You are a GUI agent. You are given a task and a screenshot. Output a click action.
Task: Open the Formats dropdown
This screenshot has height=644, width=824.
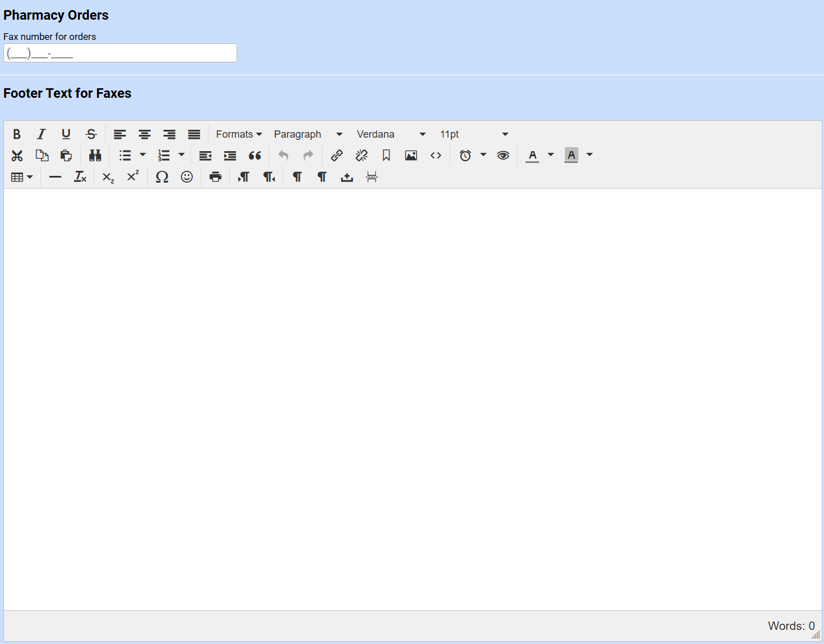[239, 134]
